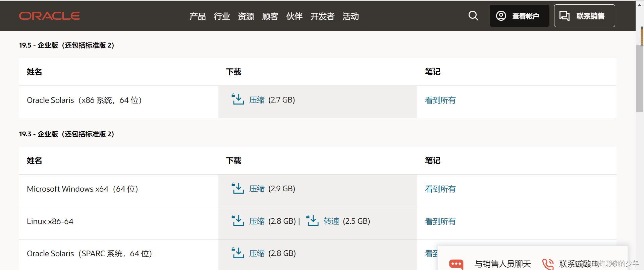Click the Oracle Solaris (SPARC 系统) name cell

coord(119,255)
